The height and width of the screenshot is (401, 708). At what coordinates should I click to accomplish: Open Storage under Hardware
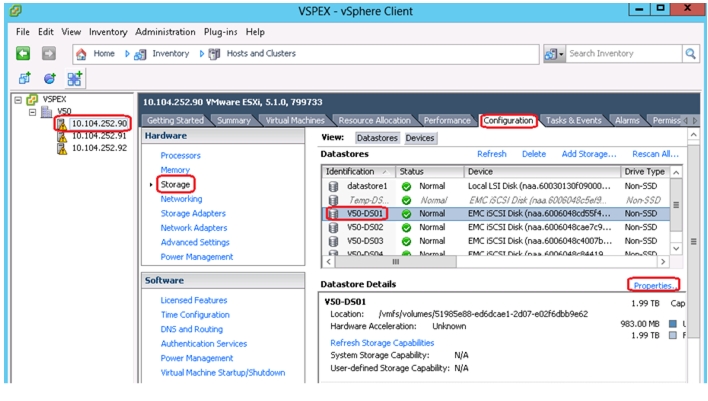pos(175,185)
